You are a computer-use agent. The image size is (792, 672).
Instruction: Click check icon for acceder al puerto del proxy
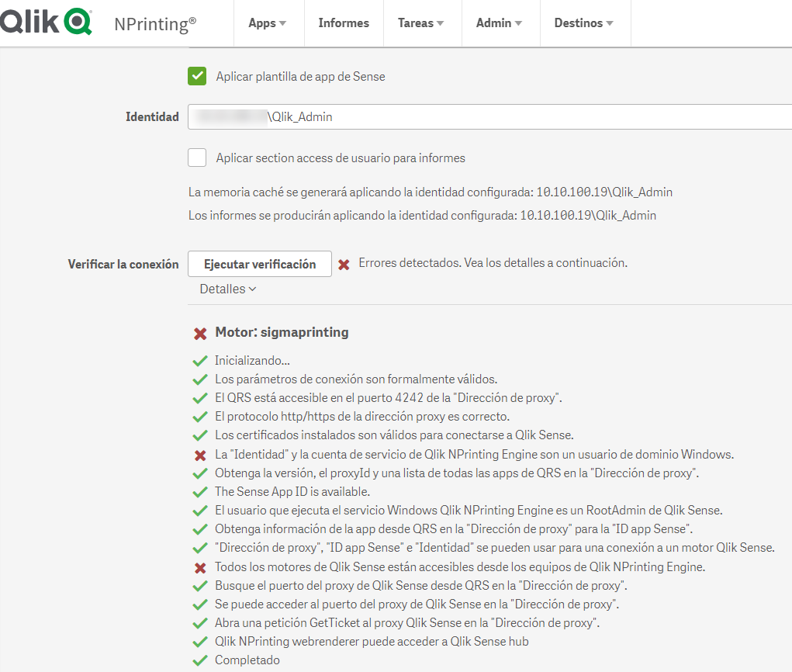(200, 604)
